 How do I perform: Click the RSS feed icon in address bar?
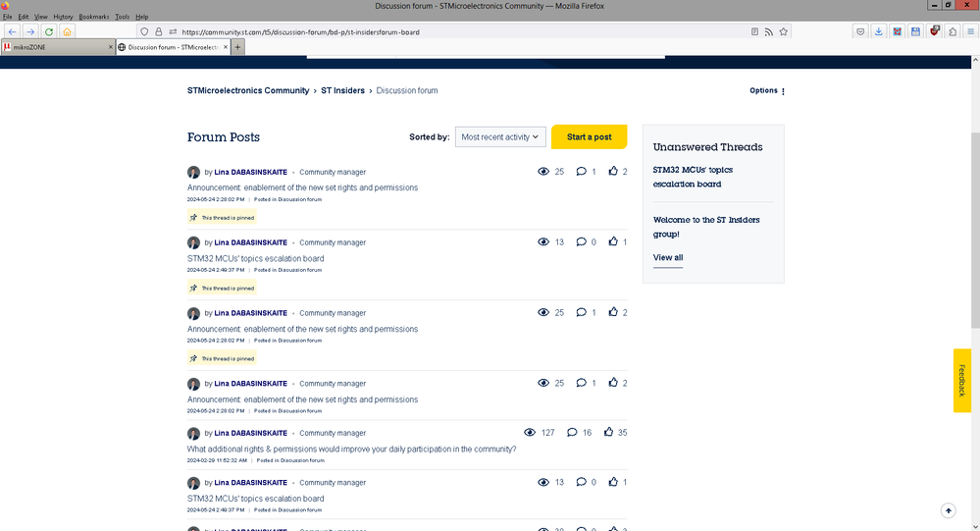[x=769, y=31]
